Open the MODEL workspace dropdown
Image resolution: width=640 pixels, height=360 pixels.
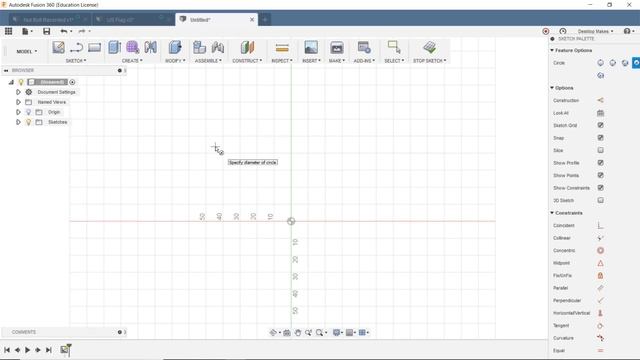coord(27,51)
